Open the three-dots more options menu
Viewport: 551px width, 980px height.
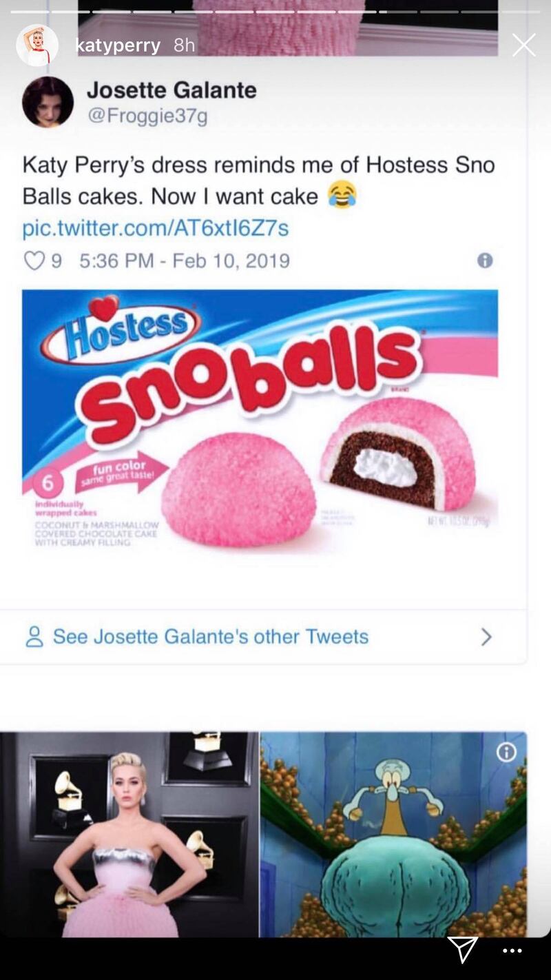point(512,951)
